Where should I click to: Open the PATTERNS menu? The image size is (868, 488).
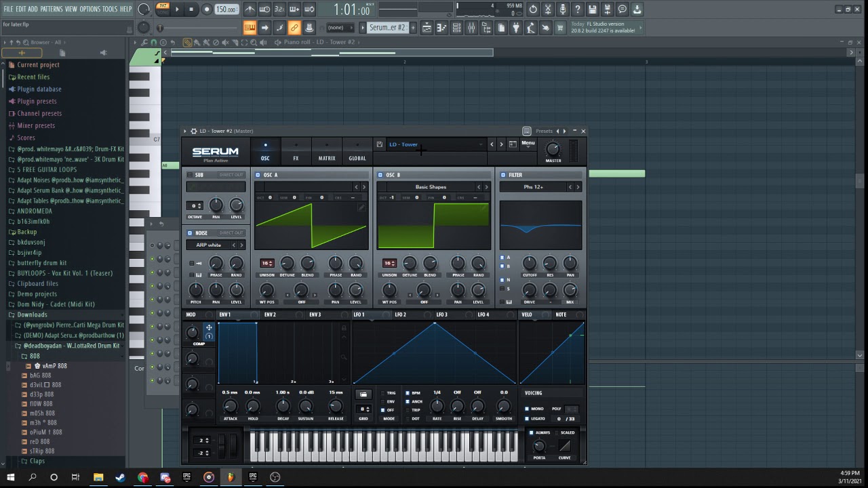(51, 9)
